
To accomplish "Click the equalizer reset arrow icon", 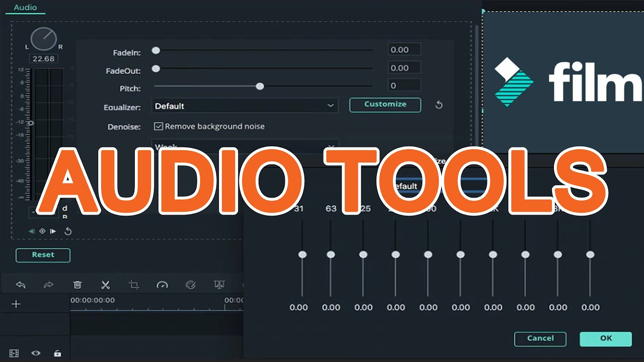I will tap(439, 105).
